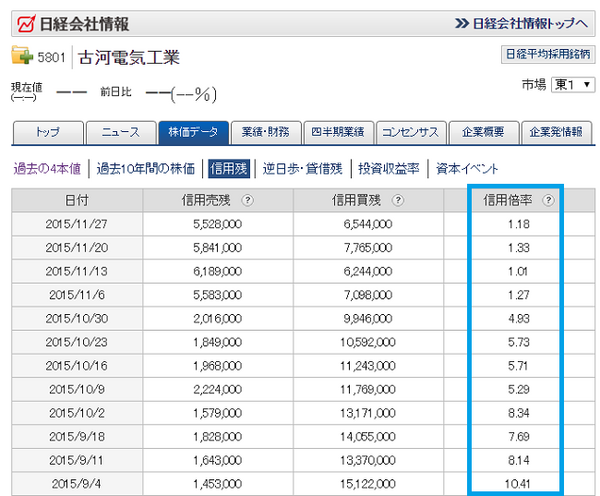This screenshot has width=600, height=496.
Task: Open 投資収益率 sub-link
Action: [389, 169]
